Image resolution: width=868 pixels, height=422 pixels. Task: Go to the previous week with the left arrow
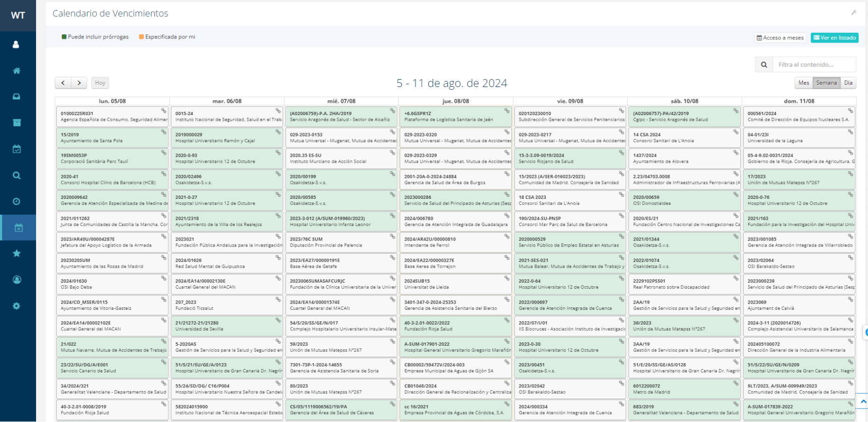(63, 83)
